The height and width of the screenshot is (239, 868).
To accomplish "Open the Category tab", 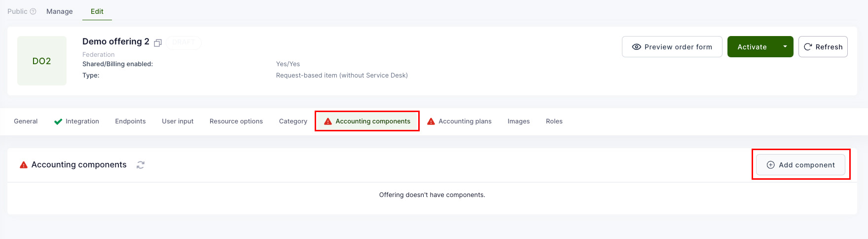I will pos(293,121).
